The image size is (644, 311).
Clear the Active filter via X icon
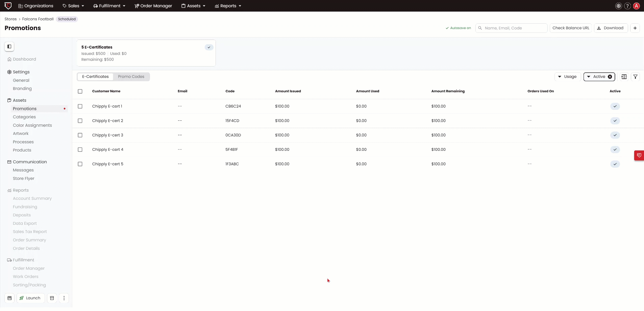(610, 77)
